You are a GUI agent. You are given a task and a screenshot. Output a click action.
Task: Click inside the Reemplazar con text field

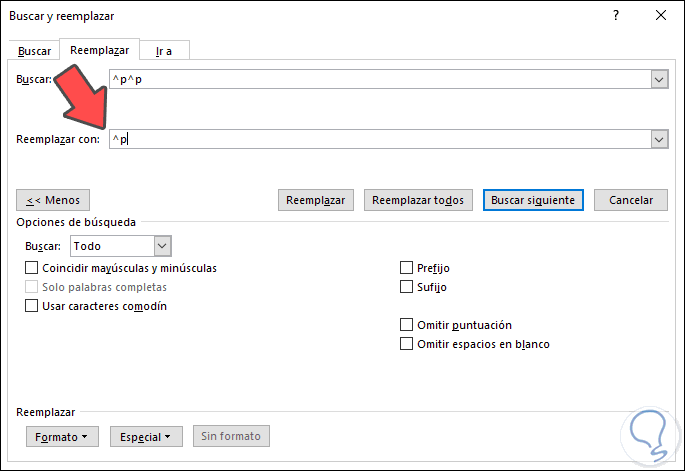380,140
